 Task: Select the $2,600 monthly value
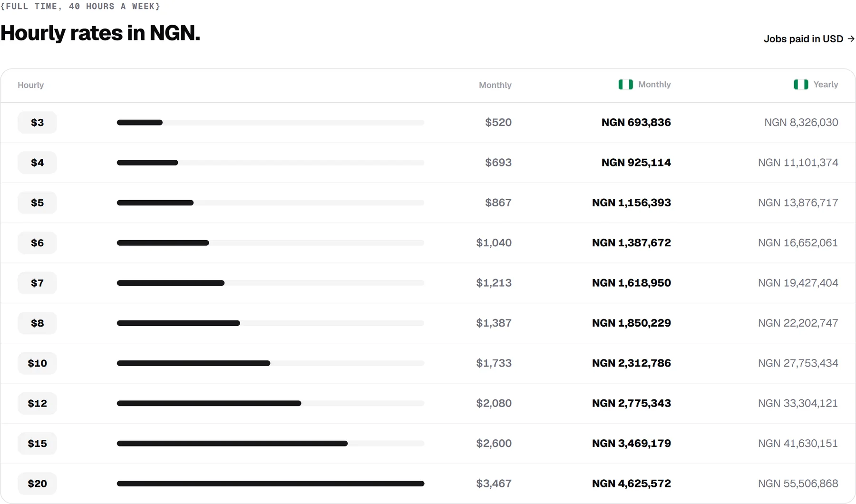tap(494, 444)
